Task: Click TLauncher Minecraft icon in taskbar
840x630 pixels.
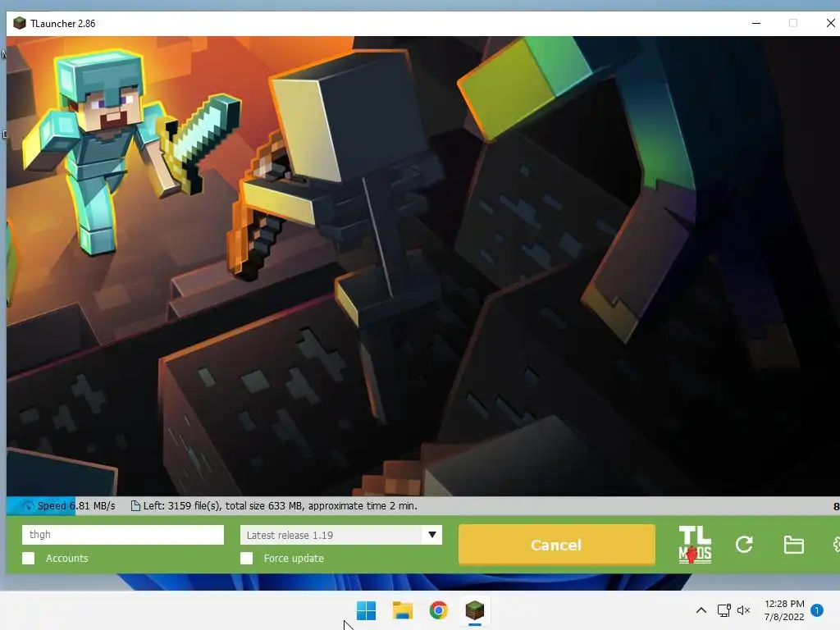Action: (474, 610)
